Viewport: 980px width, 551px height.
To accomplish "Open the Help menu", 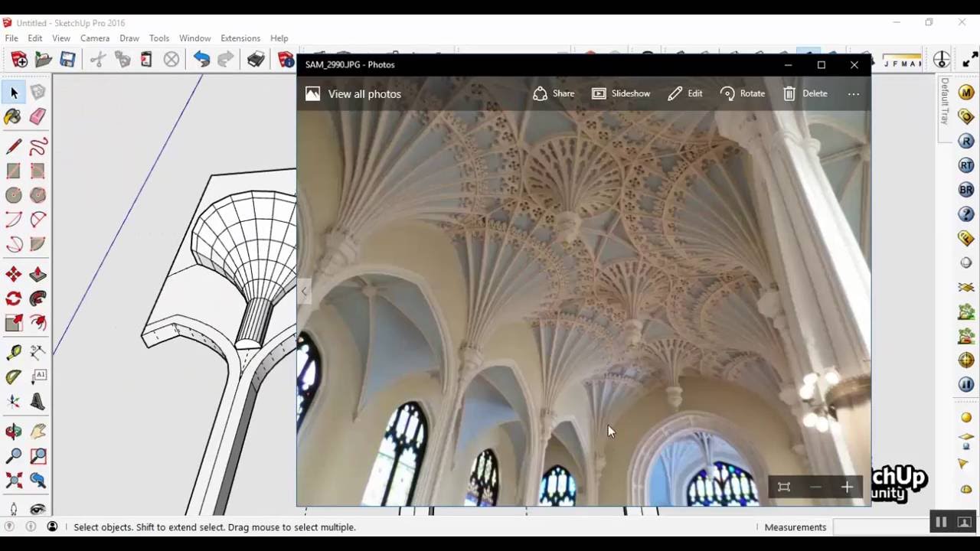I will point(279,38).
